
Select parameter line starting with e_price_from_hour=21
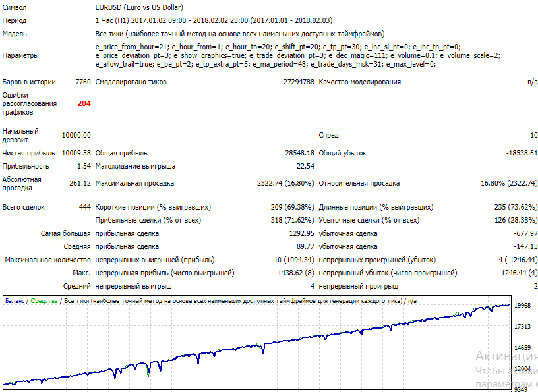tap(278, 47)
